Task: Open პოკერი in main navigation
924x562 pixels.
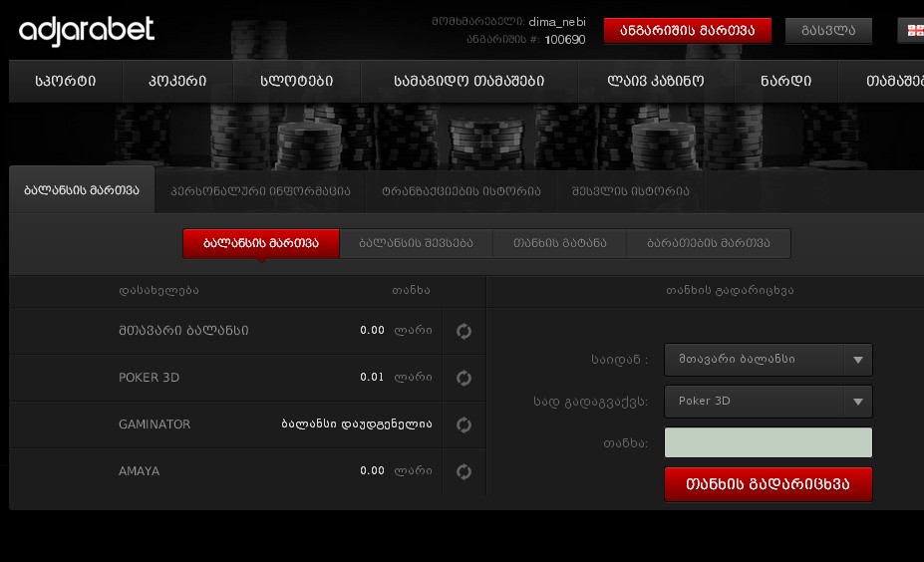Action: tap(177, 81)
